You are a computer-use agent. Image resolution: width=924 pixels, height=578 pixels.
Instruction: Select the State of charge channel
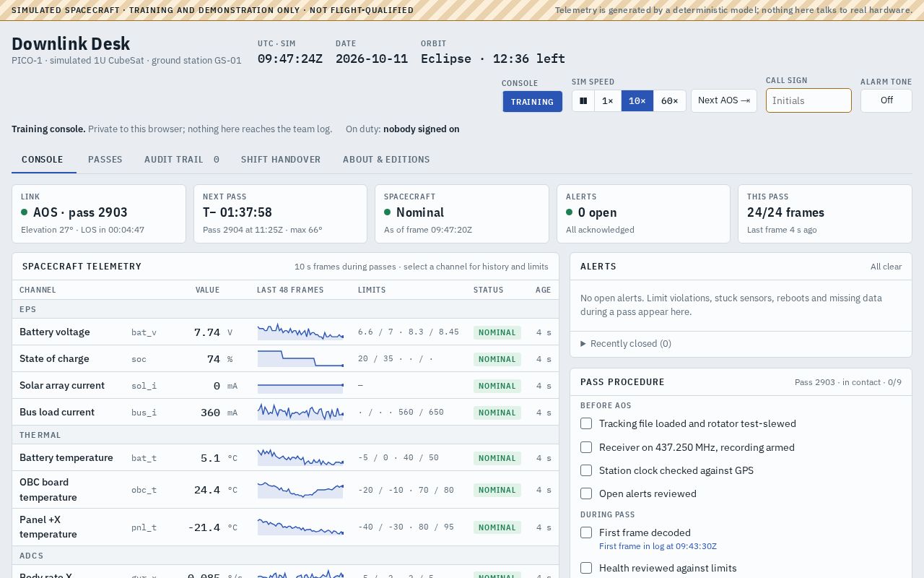click(285, 359)
